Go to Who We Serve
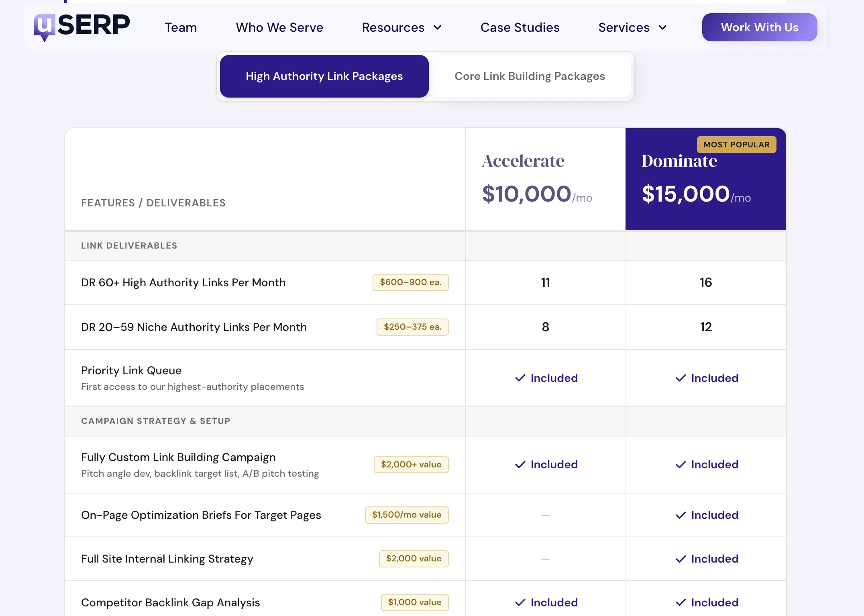 click(x=279, y=27)
